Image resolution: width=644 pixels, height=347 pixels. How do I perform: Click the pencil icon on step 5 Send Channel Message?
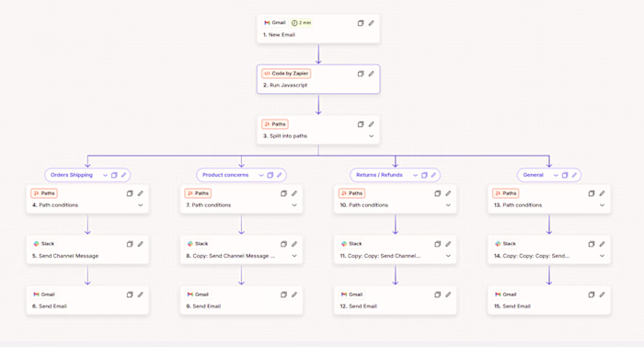click(141, 244)
